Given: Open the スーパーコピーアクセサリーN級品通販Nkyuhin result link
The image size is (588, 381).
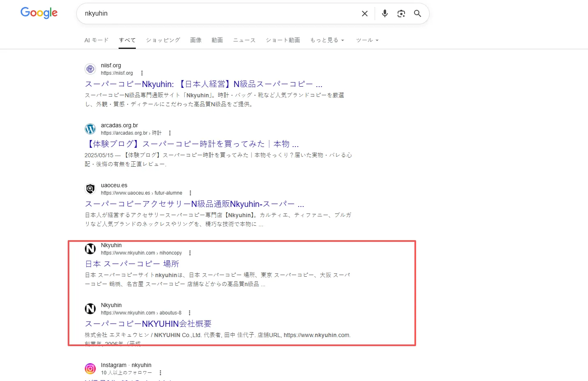Looking at the screenshot, I should [x=194, y=204].
